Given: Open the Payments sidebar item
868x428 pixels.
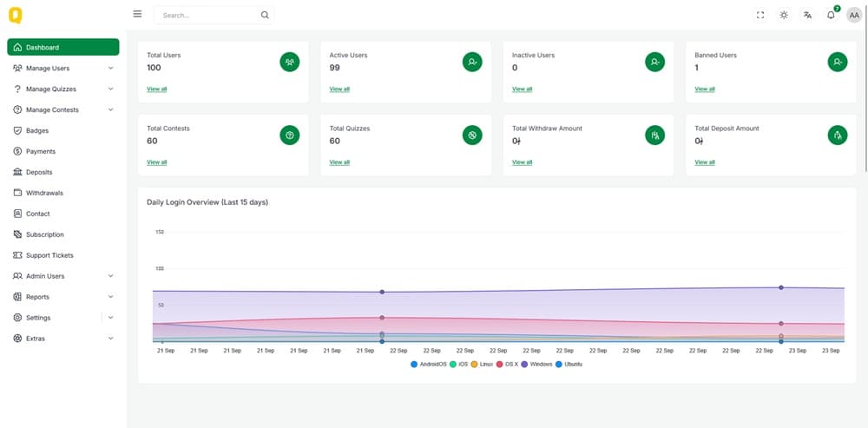Looking at the screenshot, I should [x=40, y=151].
